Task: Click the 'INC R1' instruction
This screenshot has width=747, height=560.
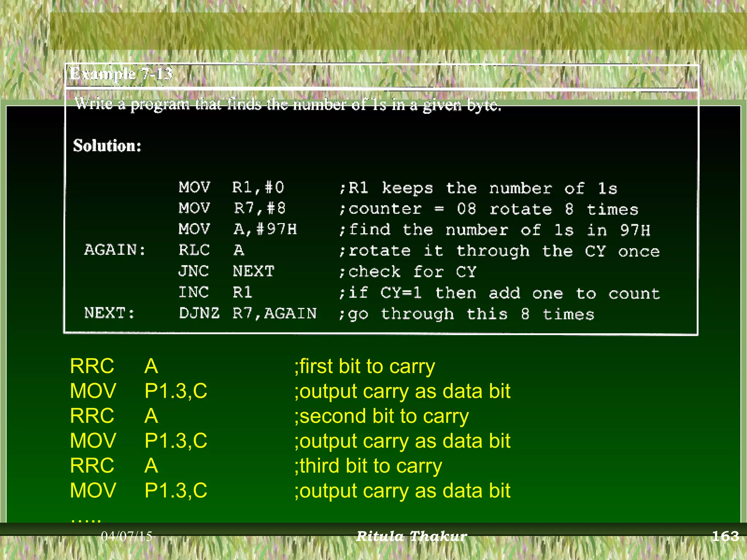Action: [215, 292]
